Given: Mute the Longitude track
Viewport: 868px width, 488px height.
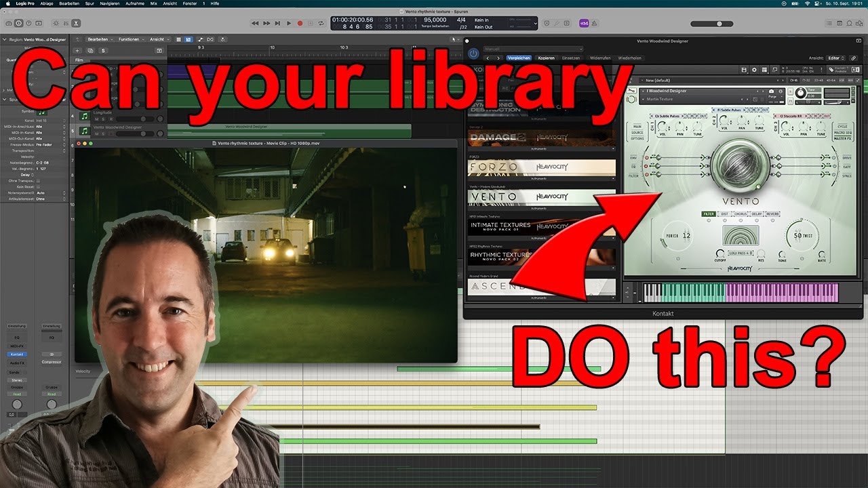Looking at the screenshot, I should (96, 119).
